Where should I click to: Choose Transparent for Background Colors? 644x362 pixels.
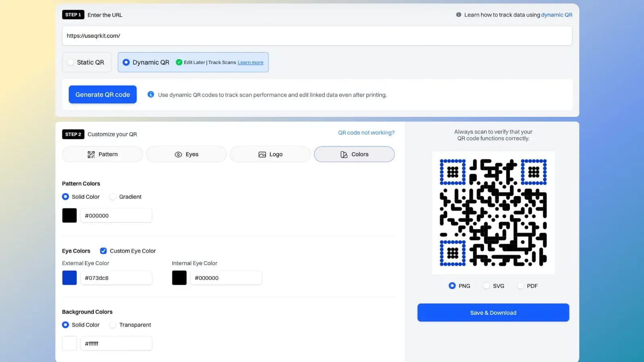113,325
